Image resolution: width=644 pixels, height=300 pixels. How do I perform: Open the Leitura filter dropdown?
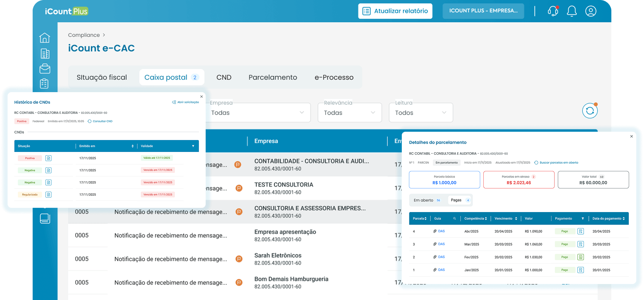[421, 113]
